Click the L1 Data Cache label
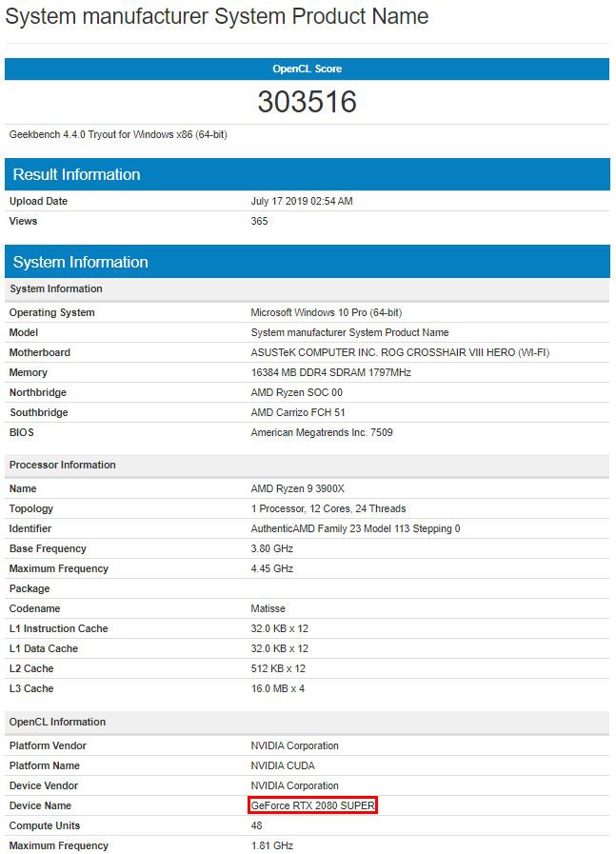616x854 pixels. 44,648
